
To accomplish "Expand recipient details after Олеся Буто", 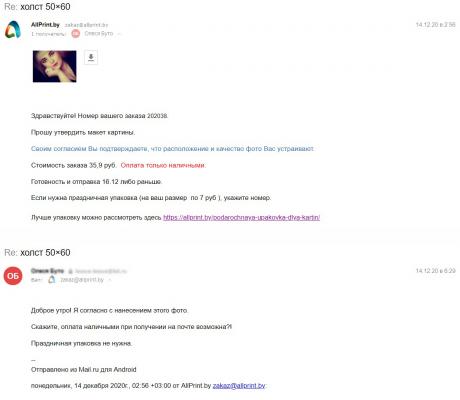I will pyautogui.click(x=120, y=34).
